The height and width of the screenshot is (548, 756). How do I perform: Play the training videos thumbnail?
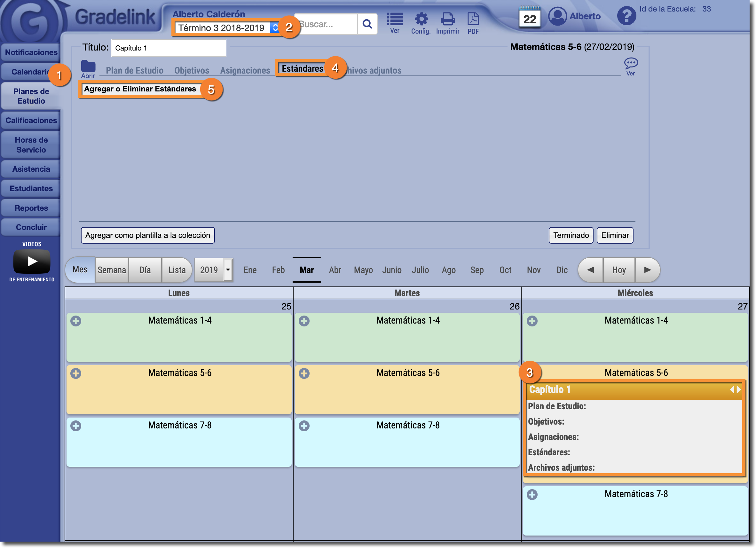click(32, 261)
